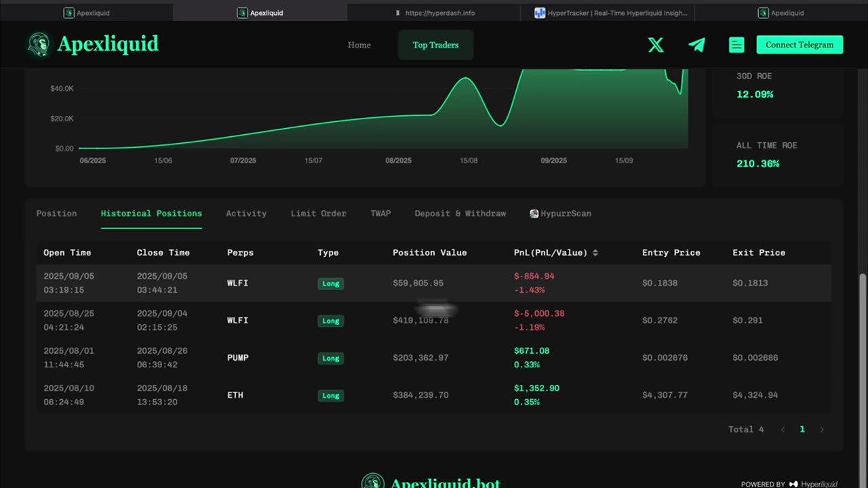This screenshot has height=488, width=868.
Task: Click the $671.08 PnL value
Action: [x=532, y=351]
